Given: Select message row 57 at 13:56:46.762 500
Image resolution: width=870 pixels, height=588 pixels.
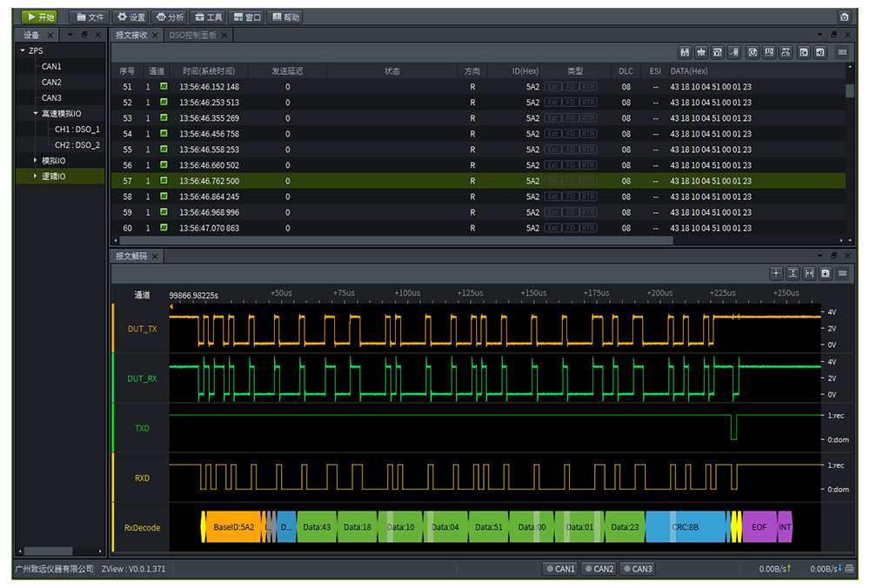Looking at the screenshot, I should click(478, 181).
